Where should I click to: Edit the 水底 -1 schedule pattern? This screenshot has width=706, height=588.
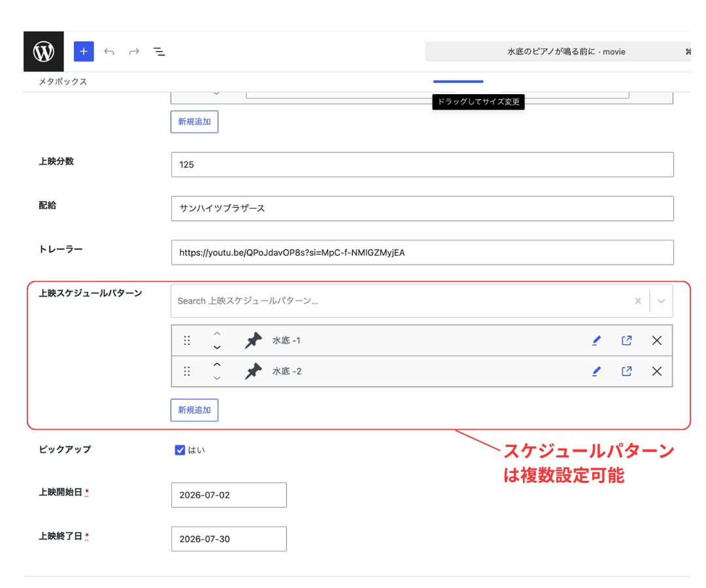[x=596, y=340]
